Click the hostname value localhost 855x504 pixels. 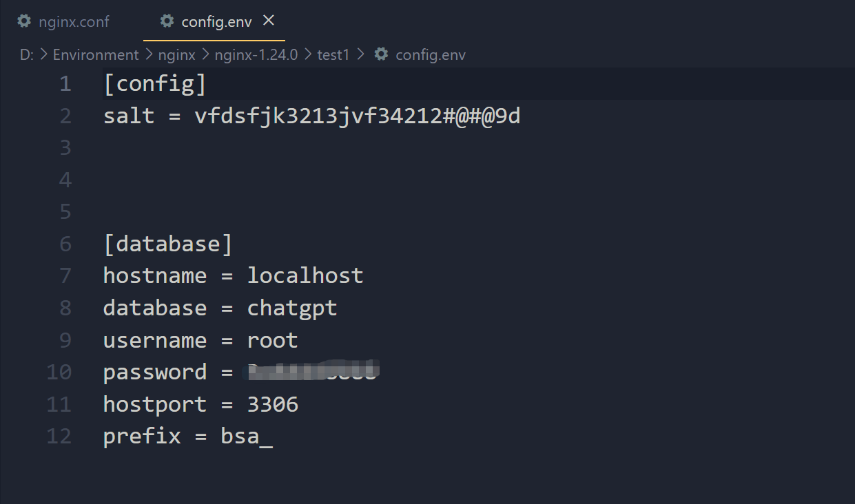pyautogui.click(x=305, y=275)
